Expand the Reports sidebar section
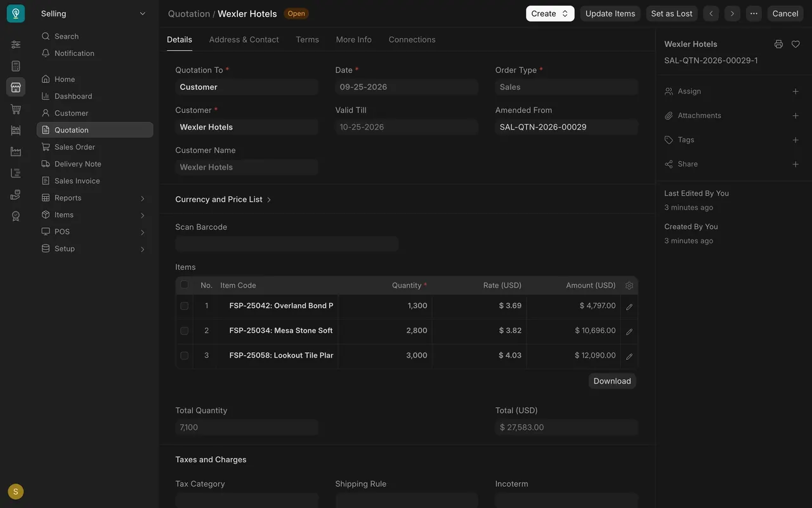This screenshot has height=508, width=812. tap(95, 198)
